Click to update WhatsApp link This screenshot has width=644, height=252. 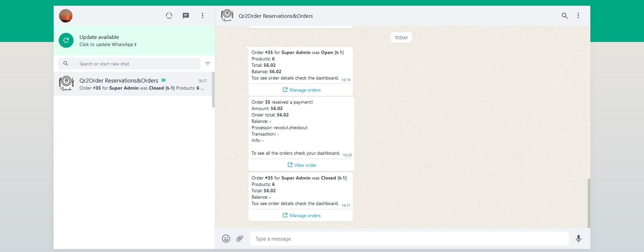[108, 45]
